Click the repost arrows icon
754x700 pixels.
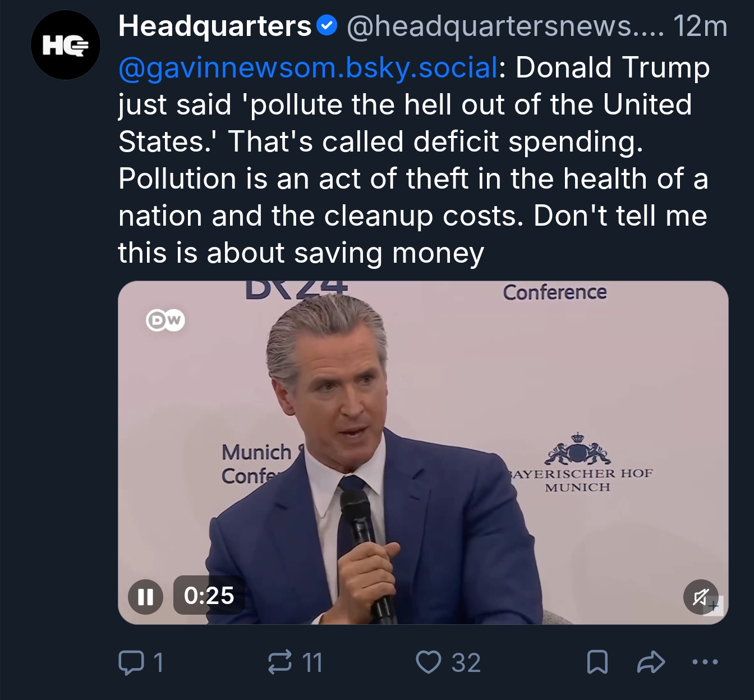[280, 662]
